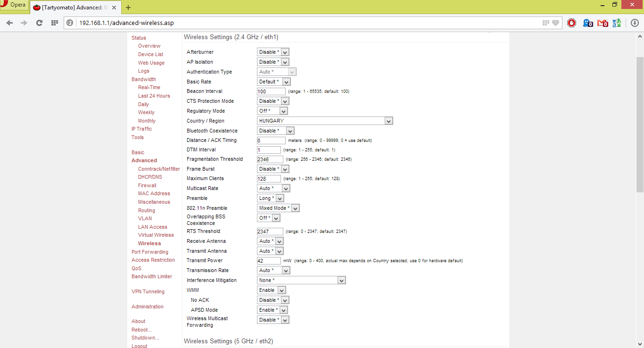
Task: Click the Fragmentation Threshold field
Action: click(270, 159)
